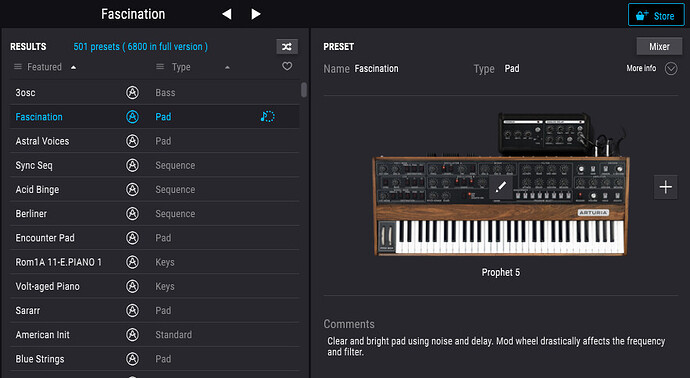690x378 pixels.
Task: Click Arturia icon next to Blue Strings
Action: [x=132, y=359]
